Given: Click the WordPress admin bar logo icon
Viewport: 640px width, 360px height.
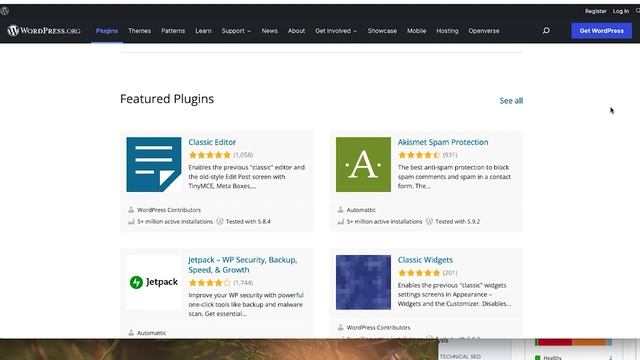Looking at the screenshot, I should click(4, 11).
